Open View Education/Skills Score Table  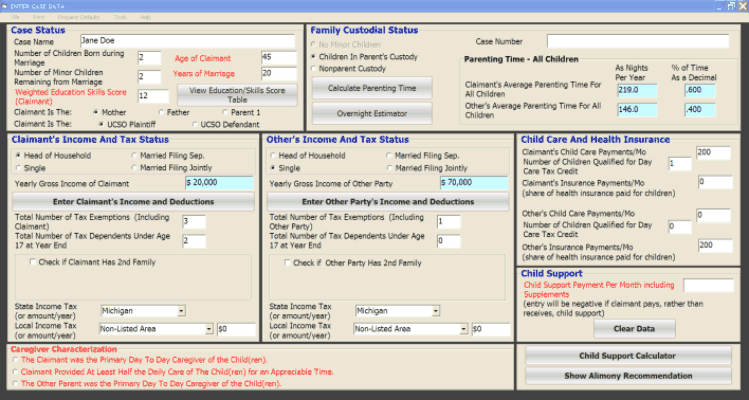(238, 95)
